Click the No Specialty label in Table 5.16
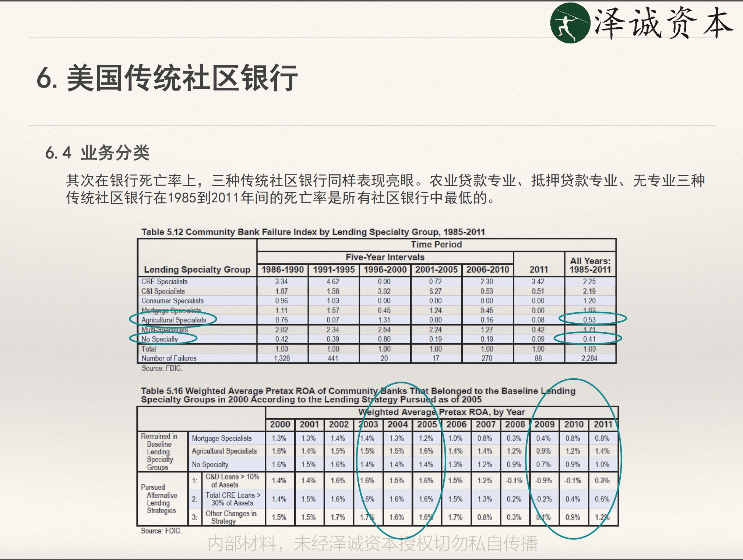 point(210,464)
